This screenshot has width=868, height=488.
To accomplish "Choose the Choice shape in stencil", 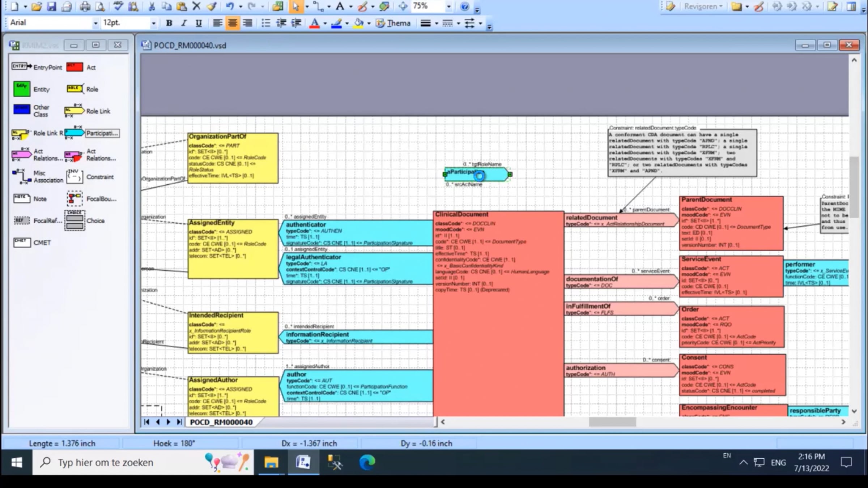I will [x=75, y=221].
